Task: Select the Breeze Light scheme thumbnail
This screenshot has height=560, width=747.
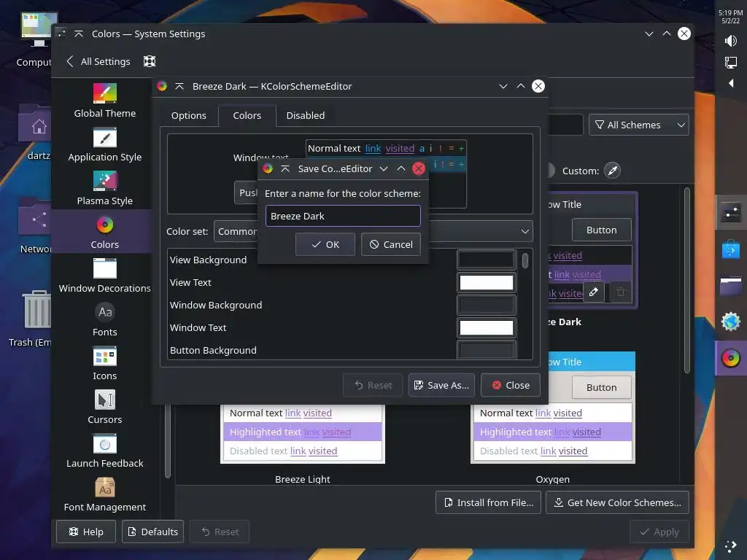Action: (303, 433)
